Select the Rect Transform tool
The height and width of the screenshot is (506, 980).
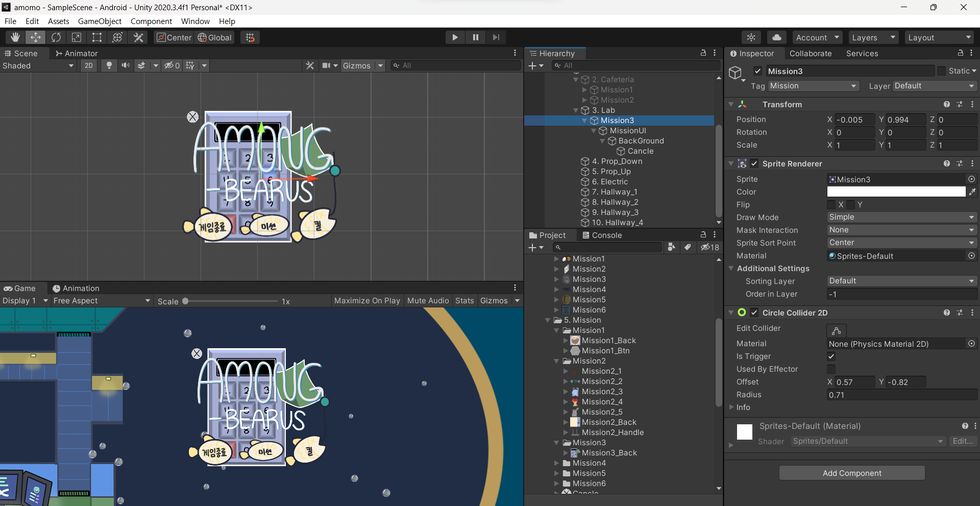tap(97, 37)
